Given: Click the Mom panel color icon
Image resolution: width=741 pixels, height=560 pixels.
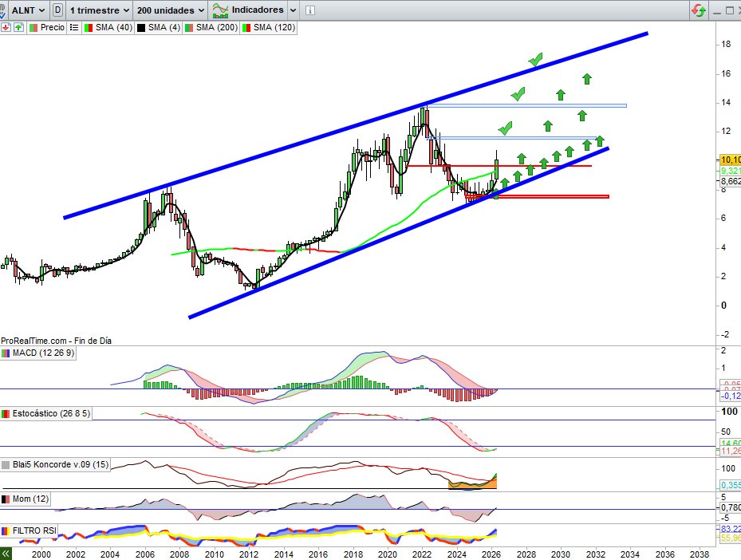Looking at the screenshot, I should point(6,499).
